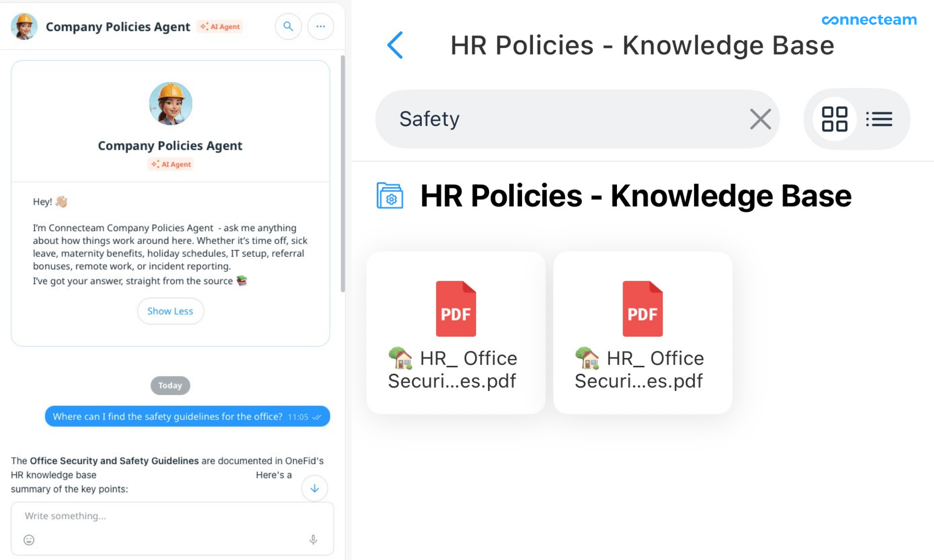
Task: Click the HR Policies - Knowledge Base top title
Action: coord(642,45)
